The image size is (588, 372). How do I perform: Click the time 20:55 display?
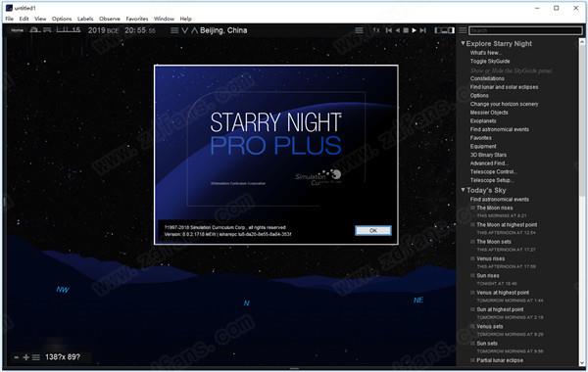click(140, 30)
